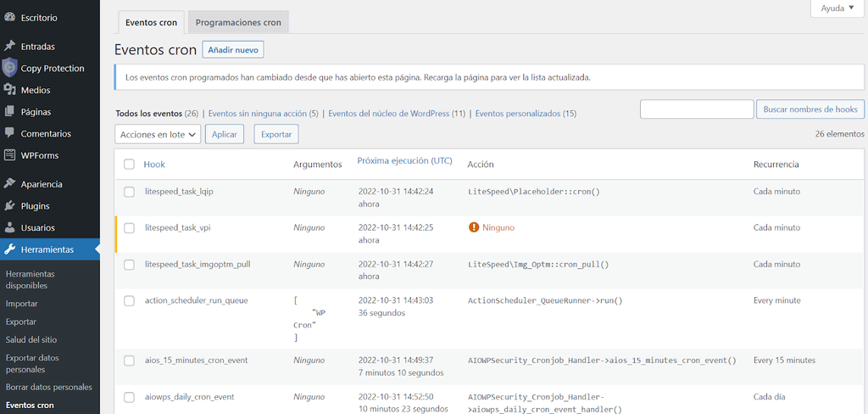868x414 pixels.
Task: Sort by Próxima ejecución (UTC) column
Action: click(x=404, y=160)
